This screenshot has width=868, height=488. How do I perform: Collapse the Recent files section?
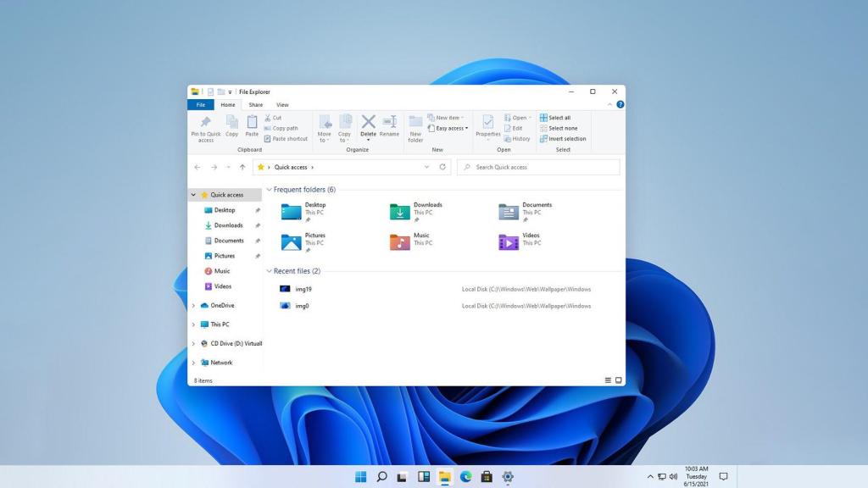[269, 271]
